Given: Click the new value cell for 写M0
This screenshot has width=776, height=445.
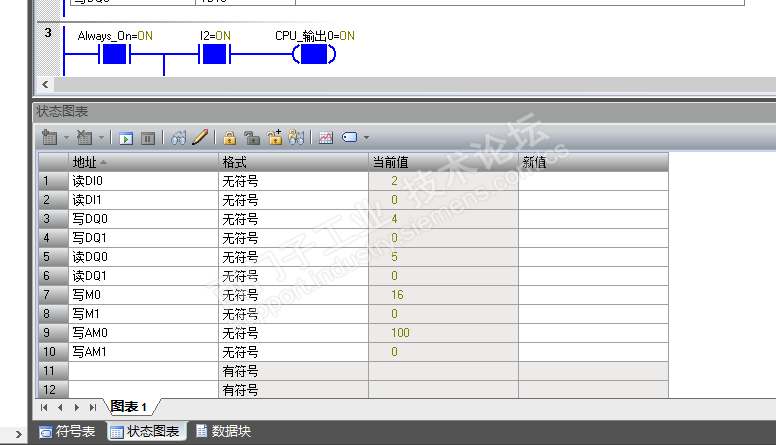Looking at the screenshot, I should [593, 295].
